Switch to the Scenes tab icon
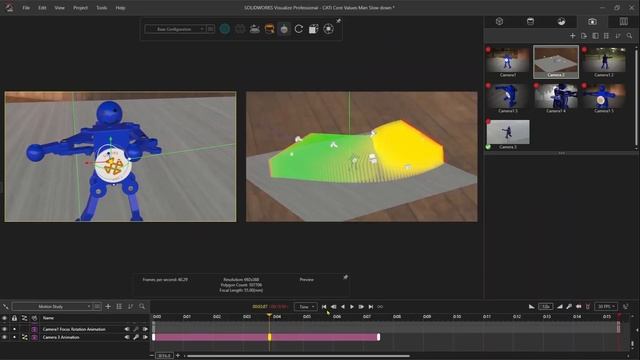Screen dimensions: 640x360 point(561,22)
